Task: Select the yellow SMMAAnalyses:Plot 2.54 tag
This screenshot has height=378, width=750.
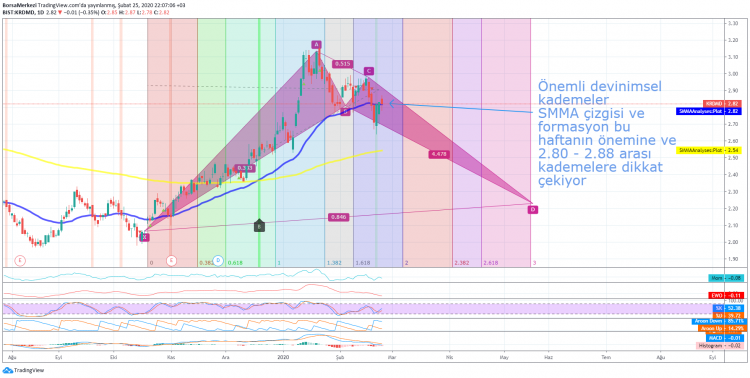Action: pyautogui.click(x=709, y=150)
